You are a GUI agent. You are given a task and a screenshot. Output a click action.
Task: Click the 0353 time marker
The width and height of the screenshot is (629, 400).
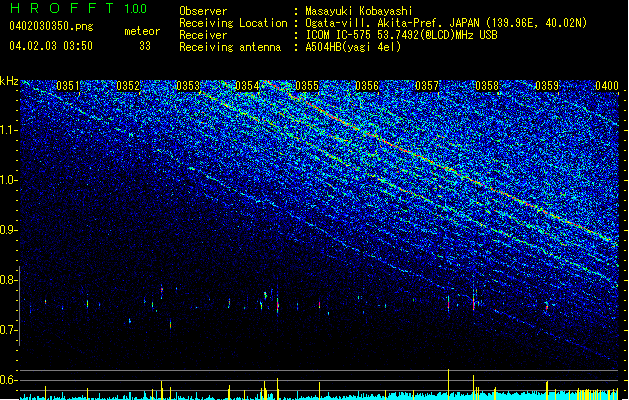tap(188, 86)
